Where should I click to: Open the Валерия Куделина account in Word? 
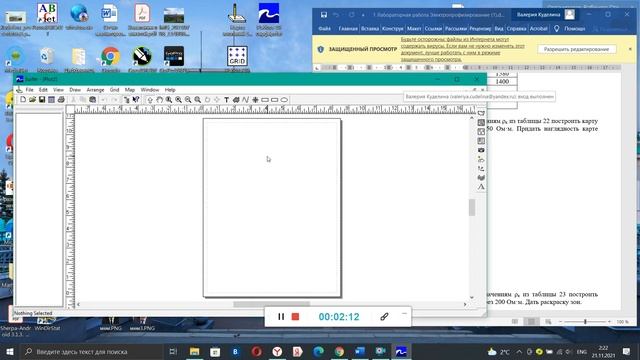click(545, 15)
